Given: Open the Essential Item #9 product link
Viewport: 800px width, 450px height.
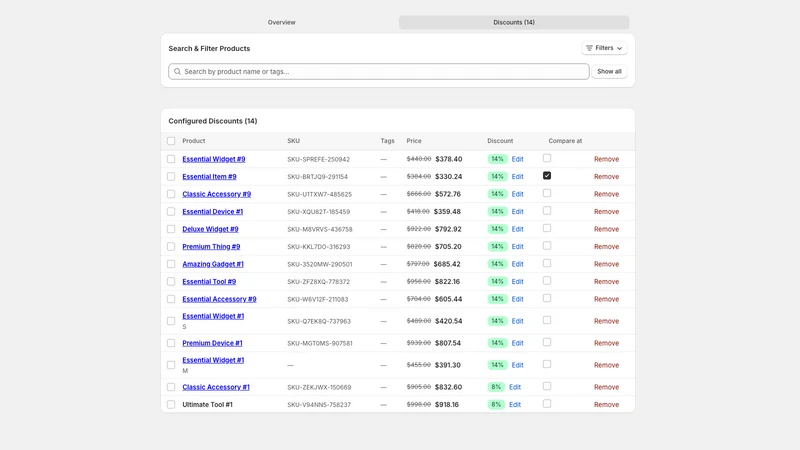Looking at the screenshot, I should pyautogui.click(x=209, y=177).
